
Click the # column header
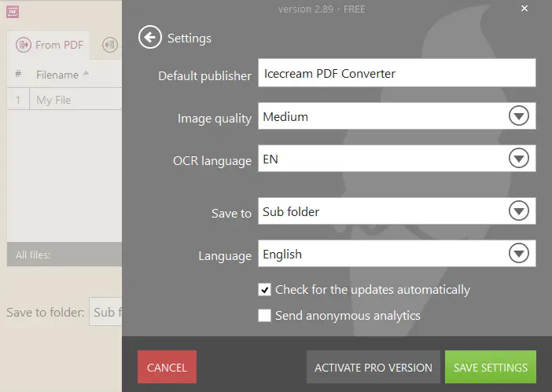pos(18,74)
